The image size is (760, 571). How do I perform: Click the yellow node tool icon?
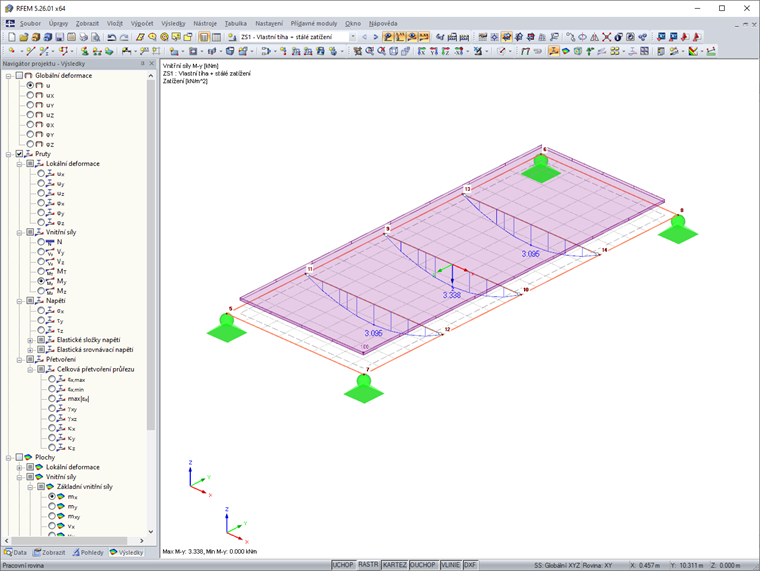pyautogui.click(x=12, y=51)
